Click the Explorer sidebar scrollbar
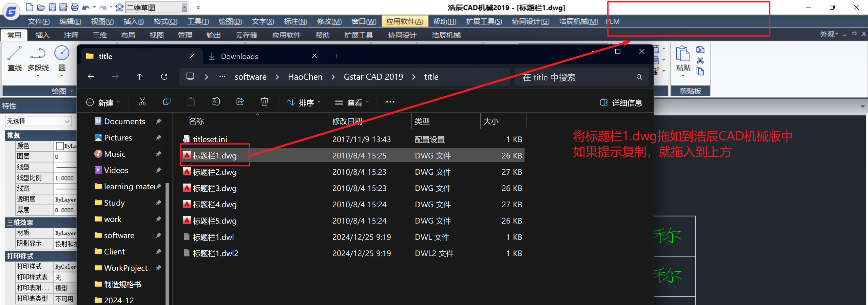 [x=167, y=244]
